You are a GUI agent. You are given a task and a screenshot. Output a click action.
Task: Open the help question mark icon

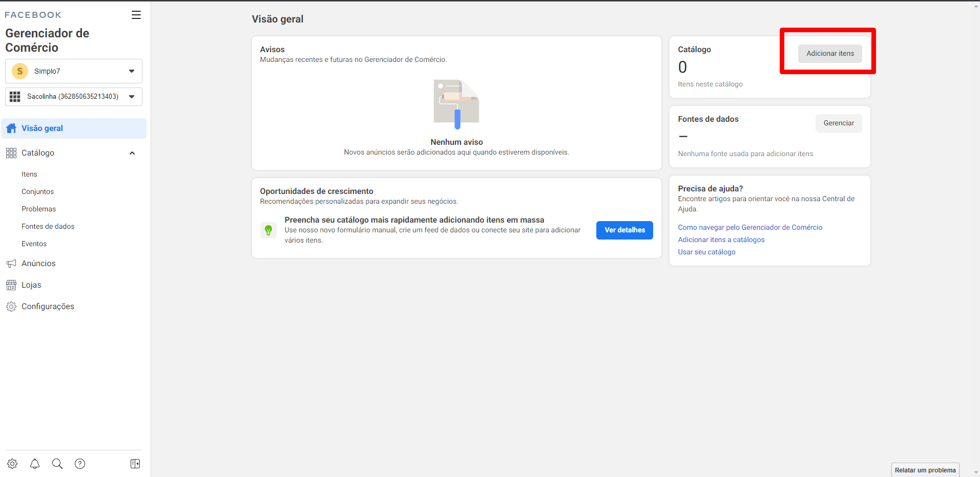80,464
